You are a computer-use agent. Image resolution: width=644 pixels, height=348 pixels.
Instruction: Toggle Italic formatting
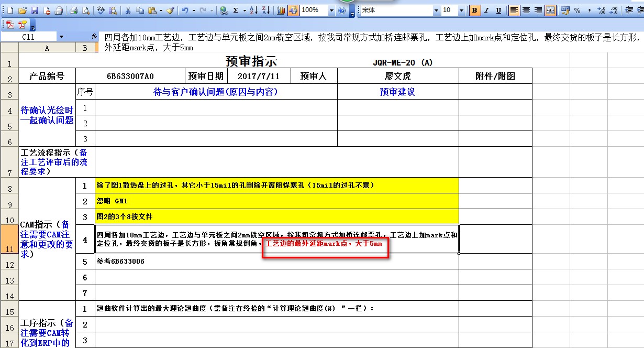coord(486,10)
